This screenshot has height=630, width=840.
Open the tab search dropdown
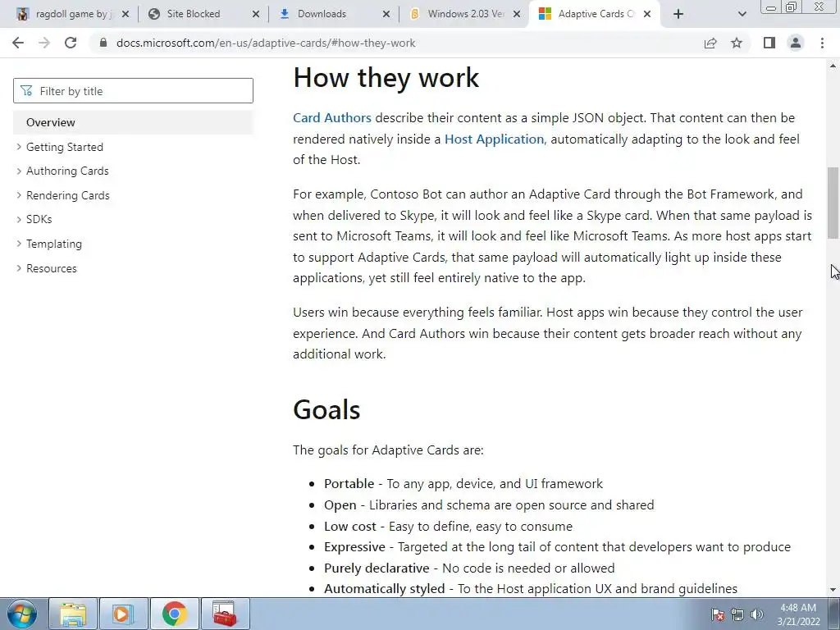pyautogui.click(x=742, y=14)
